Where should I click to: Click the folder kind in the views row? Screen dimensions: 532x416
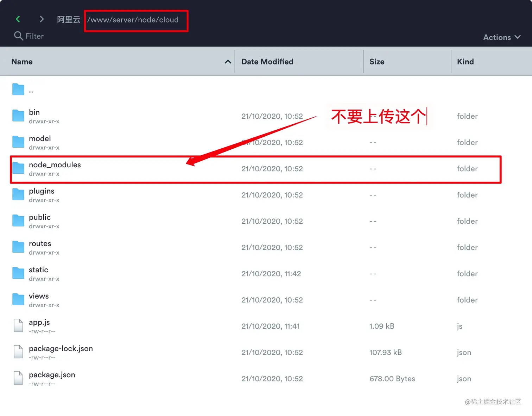(467, 300)
